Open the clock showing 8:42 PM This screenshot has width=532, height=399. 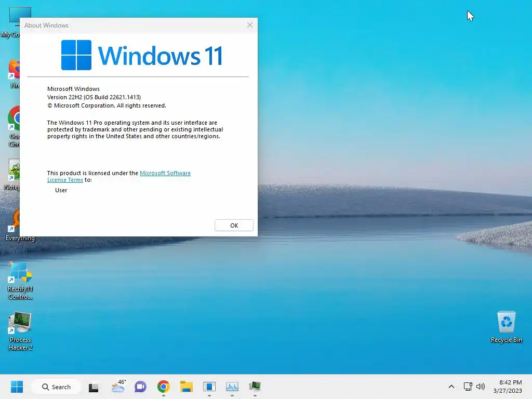coord(508,387)
